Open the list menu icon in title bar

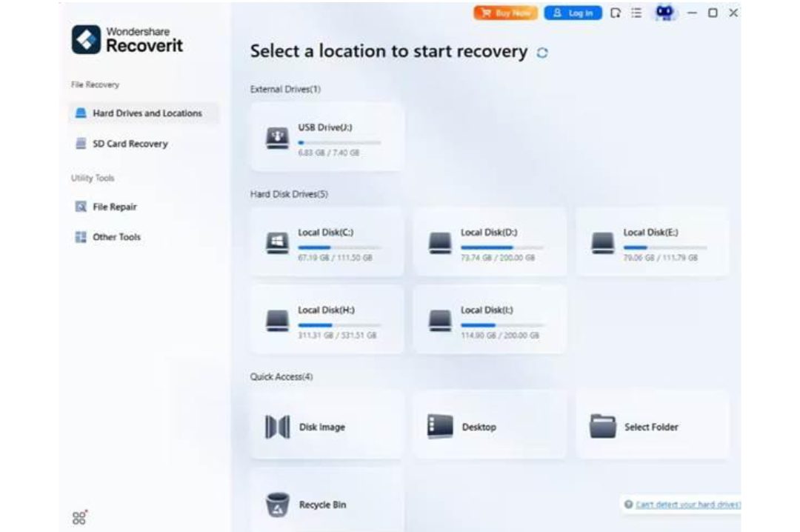[636, 13]
